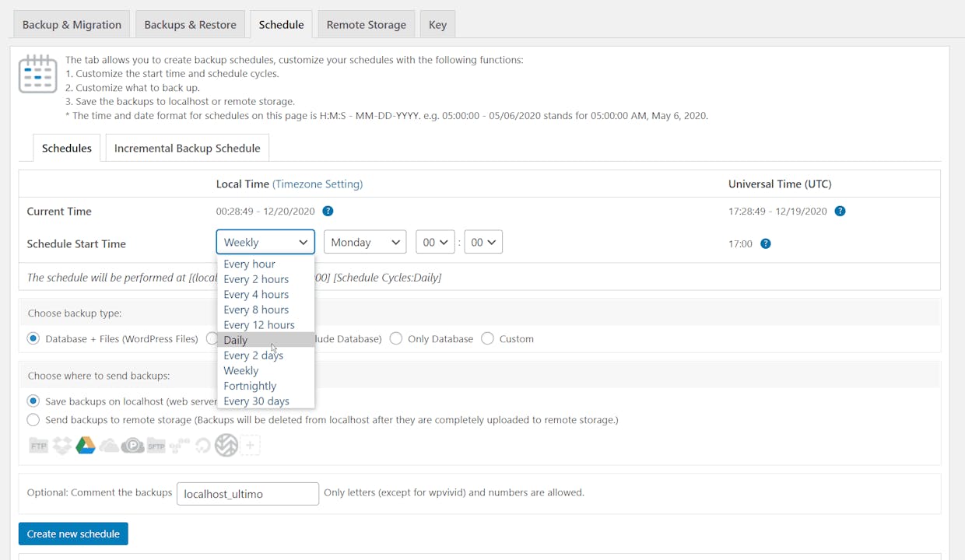The image size is (965, 560).
Task: Choose Every 30 days from the list
Action: pyautogui.click(x=265, y=401)
